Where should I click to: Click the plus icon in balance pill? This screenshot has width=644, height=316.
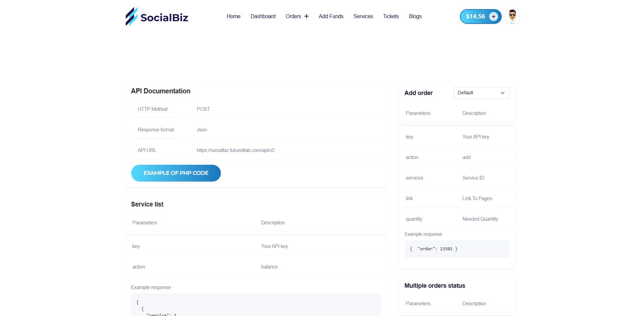(x=493, y=17)
